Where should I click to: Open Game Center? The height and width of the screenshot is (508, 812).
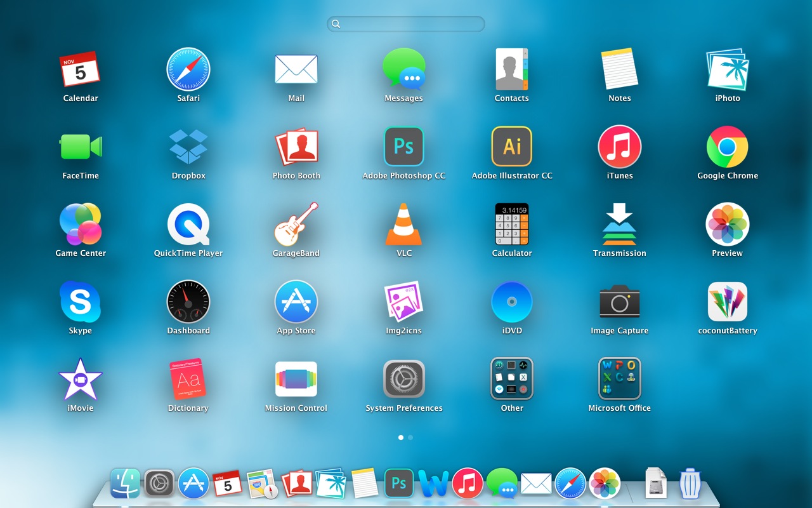pyautogui.click(x=81, y=225)
